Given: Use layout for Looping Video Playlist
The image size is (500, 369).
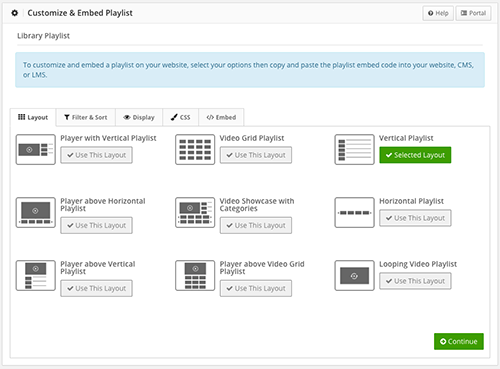Looking at the screenshot, I should coord(415,281).
